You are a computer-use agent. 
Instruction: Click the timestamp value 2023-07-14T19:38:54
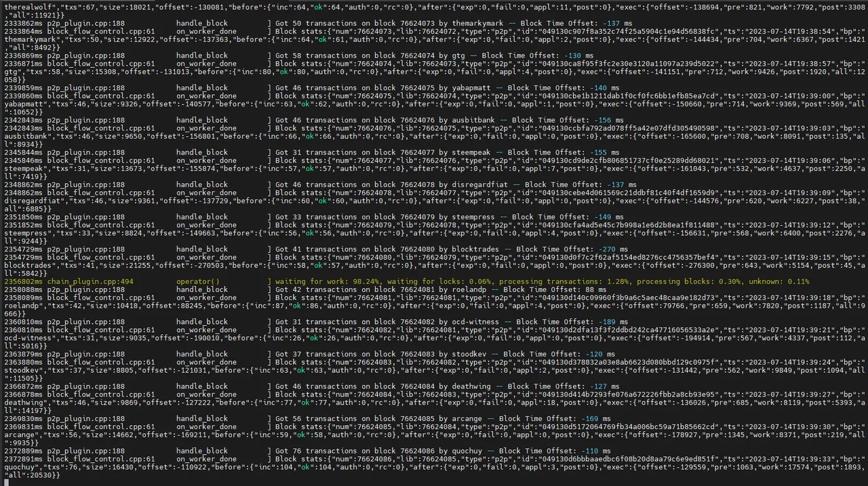[792, 31]
